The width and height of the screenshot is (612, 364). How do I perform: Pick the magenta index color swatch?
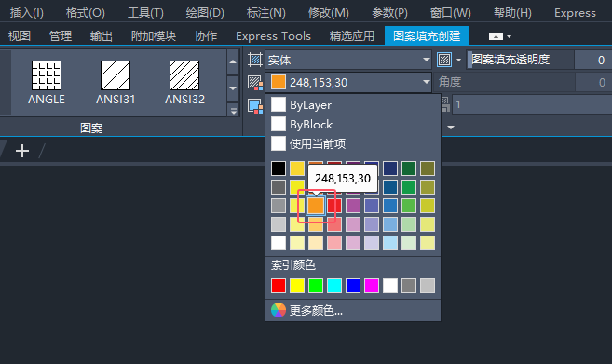tap(371, 286)
